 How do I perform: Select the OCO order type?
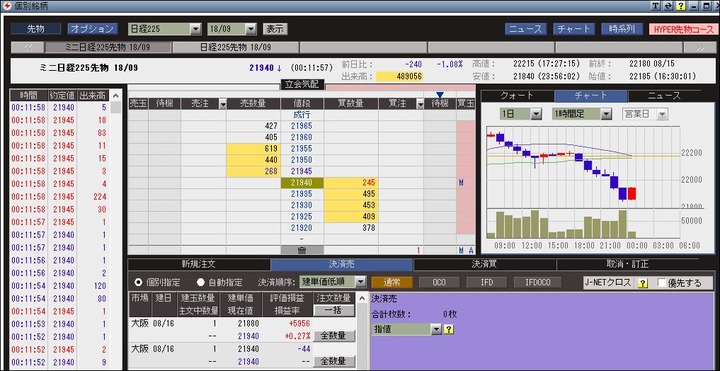coord(439,282)
